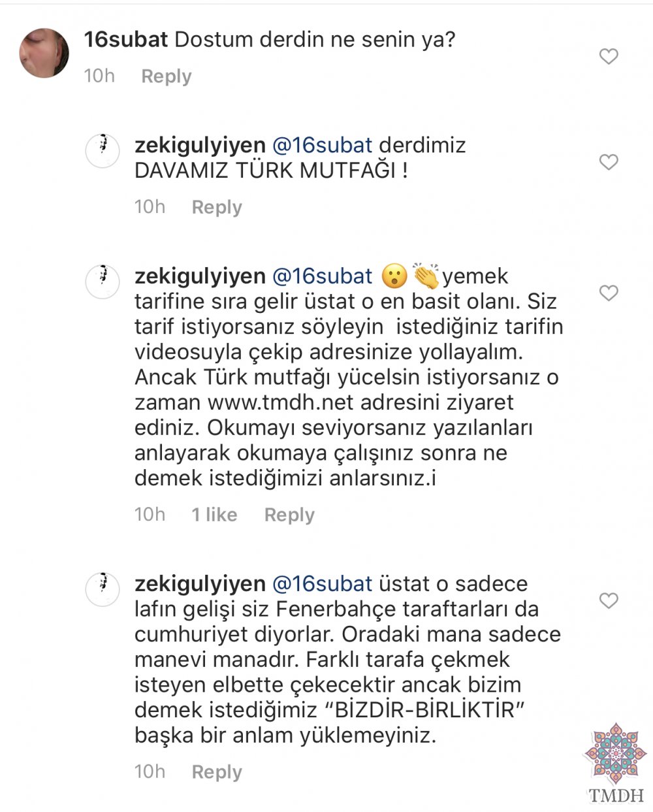This screenshot has width=653, height=812.
Task: Reply to the "DAVAMIZ TÜRK MUTFAĞI" comment
Action: tap(217, 208)
